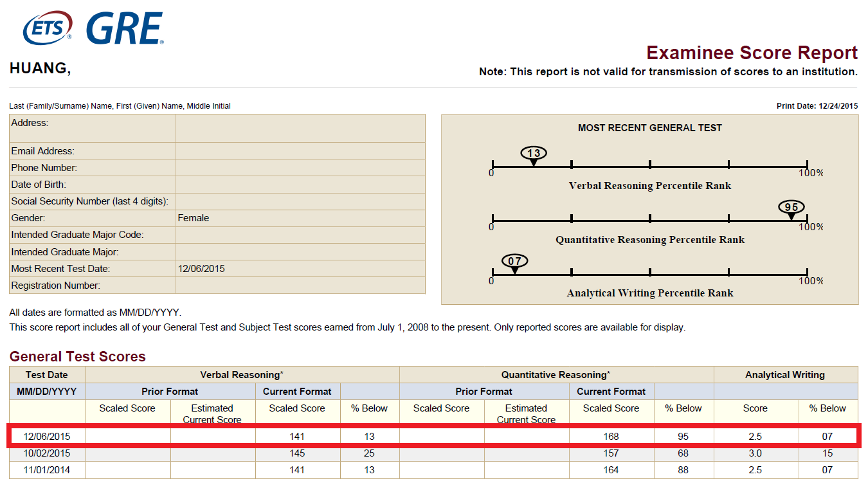This screenshot has height=481, width=868.
Task: Click the note about report not valid for transmission
Action: click(x=669, y=72)
